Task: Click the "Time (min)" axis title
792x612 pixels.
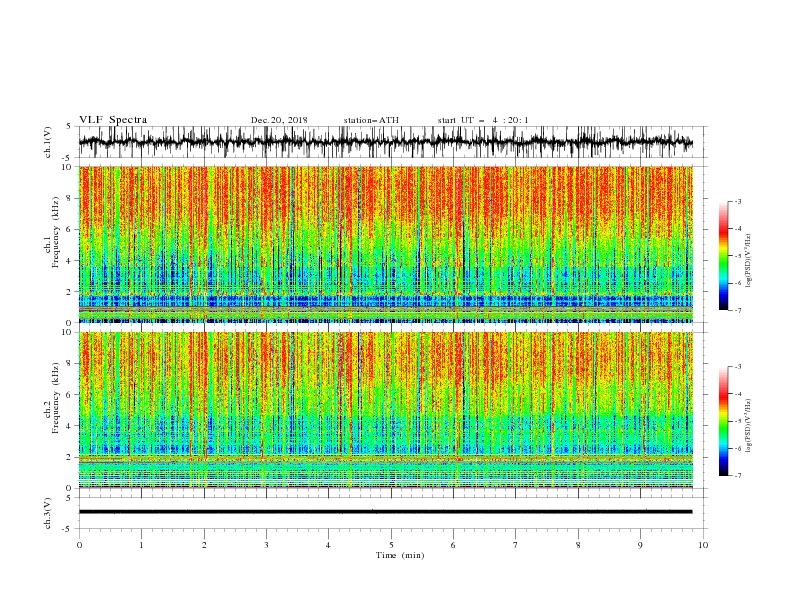Action: [x=400, y=555]
